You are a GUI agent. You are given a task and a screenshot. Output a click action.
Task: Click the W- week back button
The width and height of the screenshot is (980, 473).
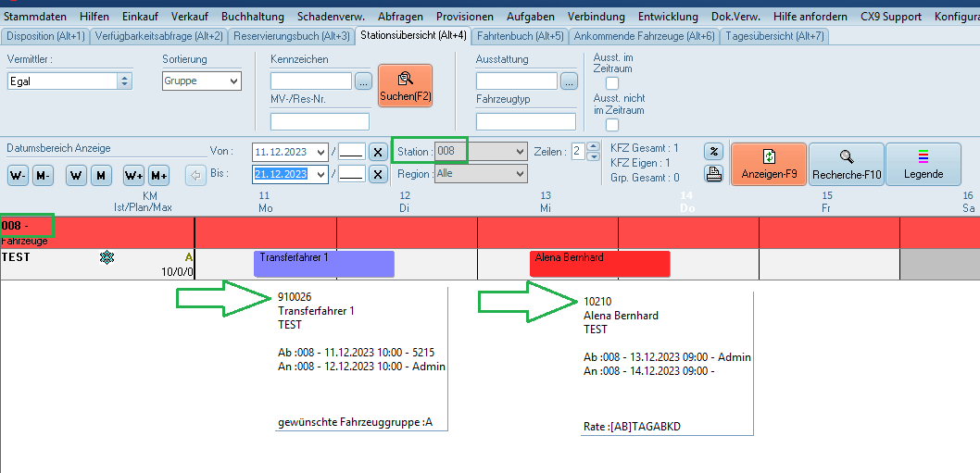[18, 176]
